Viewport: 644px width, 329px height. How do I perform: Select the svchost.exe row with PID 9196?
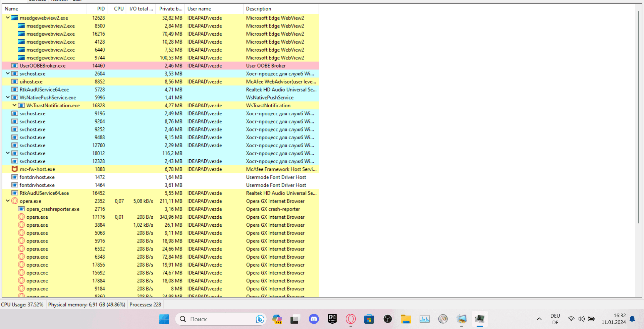(x=160, y=113)
